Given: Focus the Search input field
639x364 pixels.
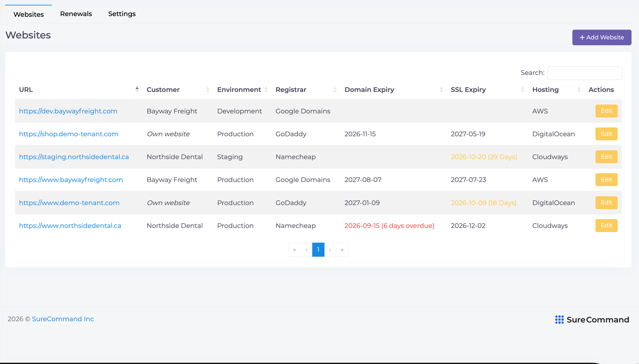Looking at the screenshot, I should pyautogui.click(x=584, y=73).
